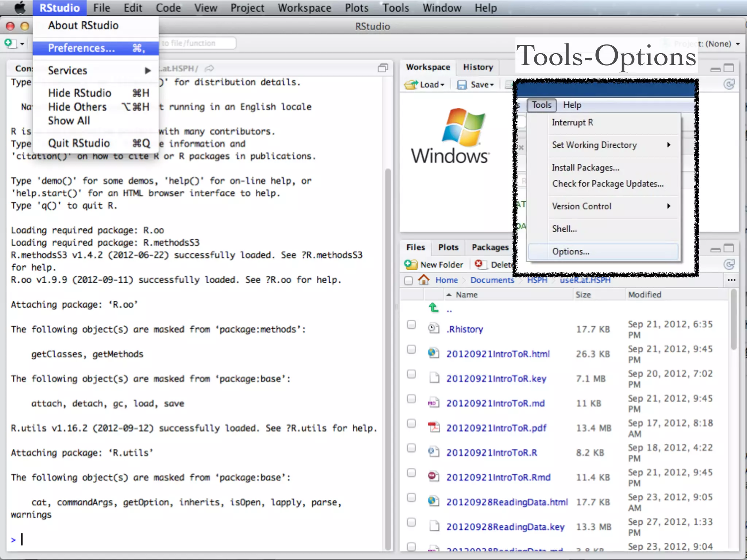This screenshot has height=560, width=747.
Task: Check the 20120921IntroToR.key checkbox
Action: [411, 374]
